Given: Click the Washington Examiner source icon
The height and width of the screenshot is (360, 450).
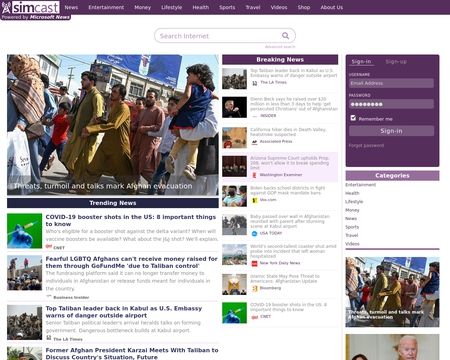Looking at the screenshot, I should (x=254, y=175).
